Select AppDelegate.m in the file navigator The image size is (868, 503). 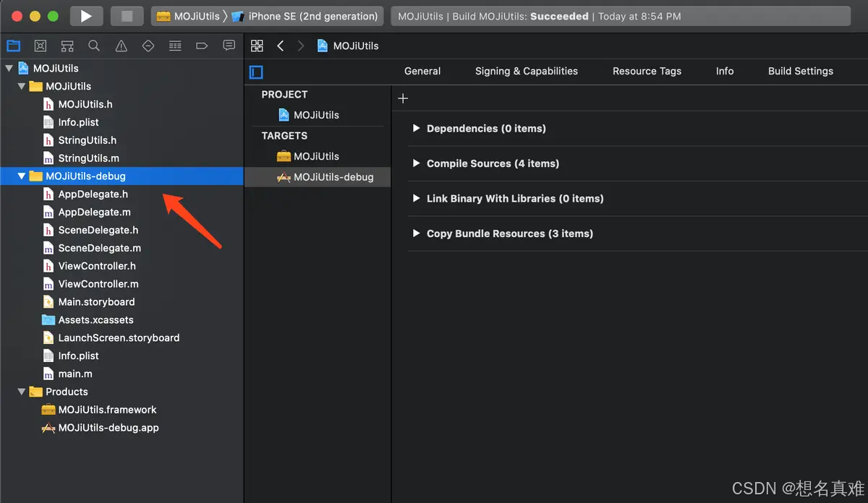tap(92, 212)
